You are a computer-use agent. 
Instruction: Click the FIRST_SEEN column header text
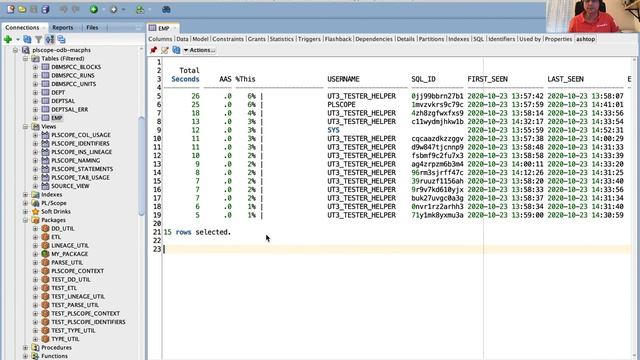pos(487,79)
